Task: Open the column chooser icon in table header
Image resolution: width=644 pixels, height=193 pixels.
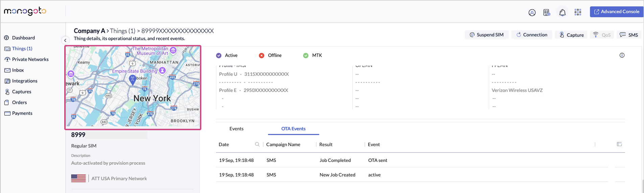Action: click(619, 144)
